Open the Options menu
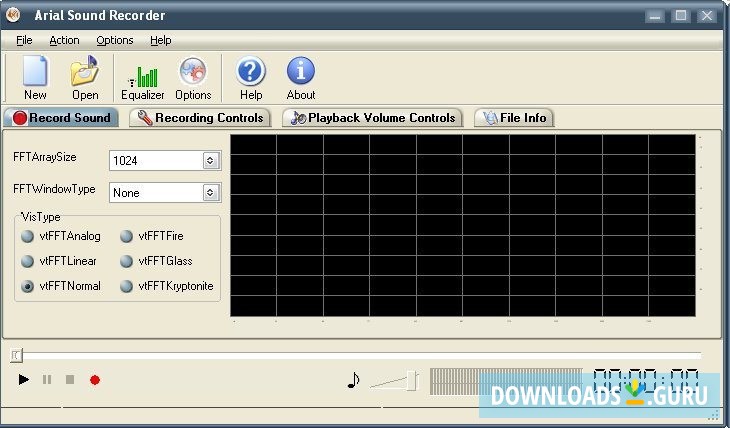The width and height of the screenshot is (730, 428). click(x=115, y=41)
